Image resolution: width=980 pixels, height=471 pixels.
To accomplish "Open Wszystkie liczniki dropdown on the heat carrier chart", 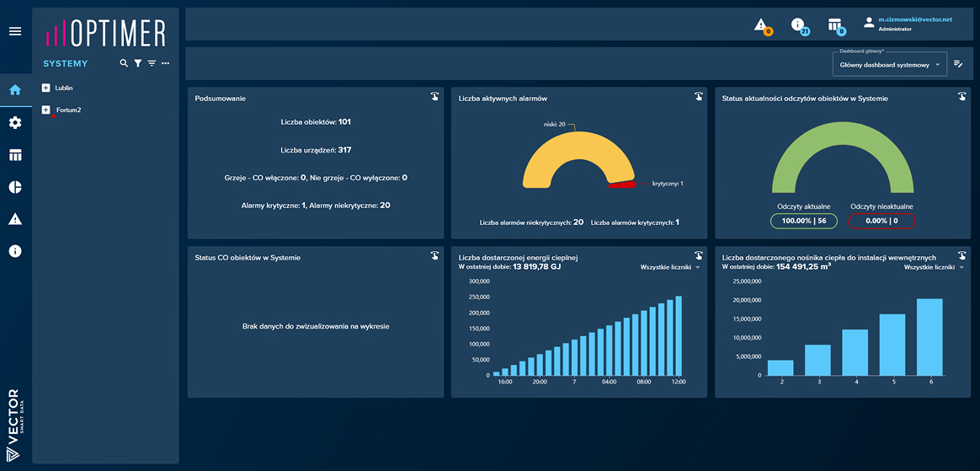I will (x=934, y=267).
